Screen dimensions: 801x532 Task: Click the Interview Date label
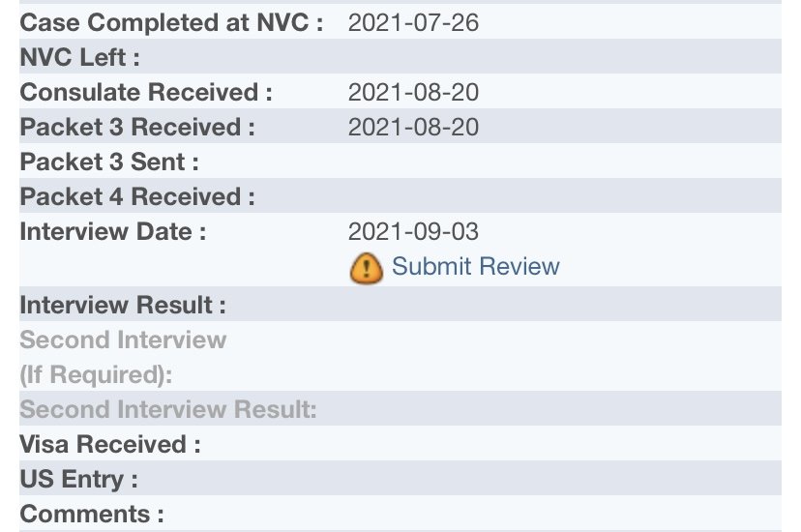(x=113, y=232)
